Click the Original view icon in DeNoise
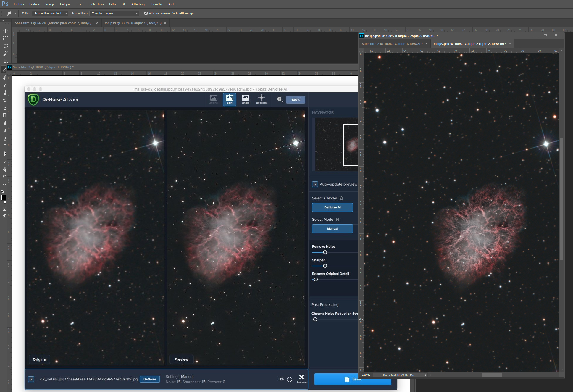 214,100
